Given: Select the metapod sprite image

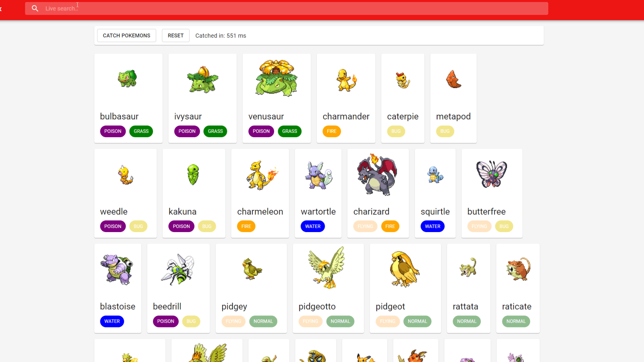Looking at the screenshot, I should [454, 79].
